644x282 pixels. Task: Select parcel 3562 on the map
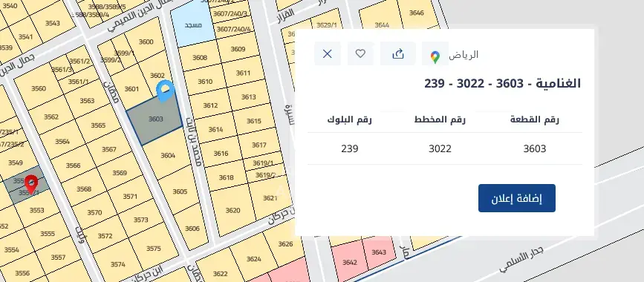click(51, 117)
